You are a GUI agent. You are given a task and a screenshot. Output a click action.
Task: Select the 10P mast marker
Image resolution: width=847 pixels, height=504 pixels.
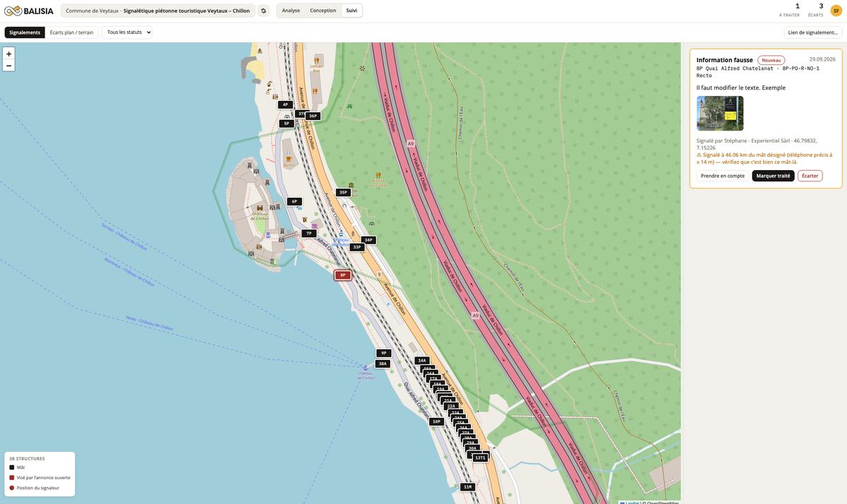click(x=436, y=421)
